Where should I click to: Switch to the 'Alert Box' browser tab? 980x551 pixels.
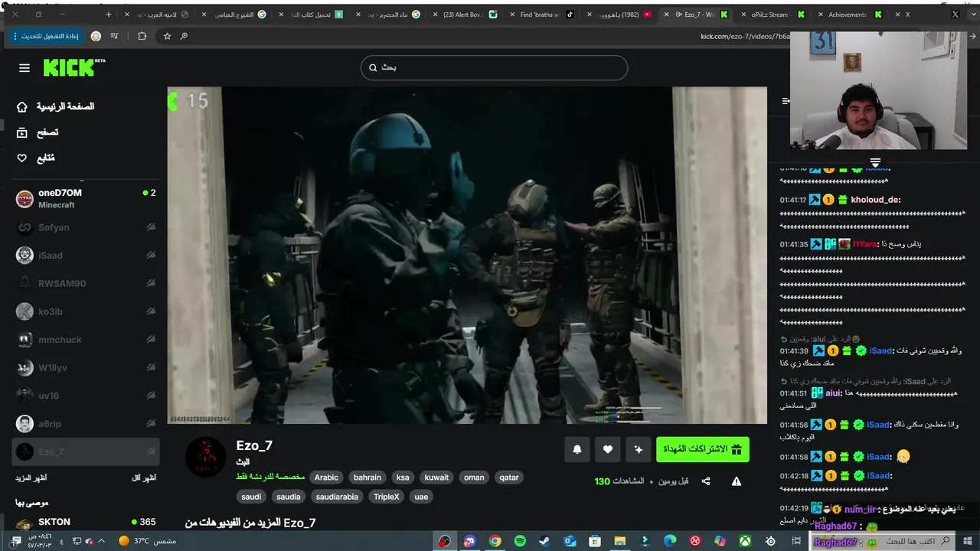tap(465, 15)
